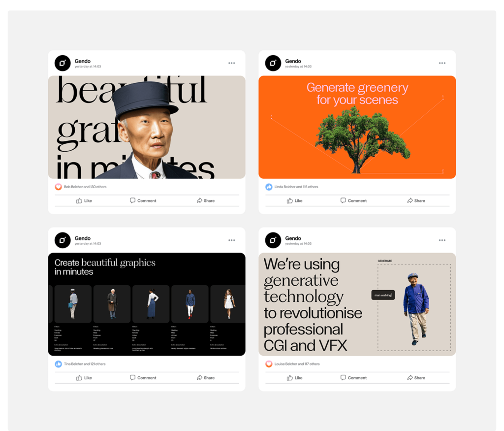This screenshot has width=504, height=431.
Task: Like the black Create beautiful graphics post
Action: (84, 378)
